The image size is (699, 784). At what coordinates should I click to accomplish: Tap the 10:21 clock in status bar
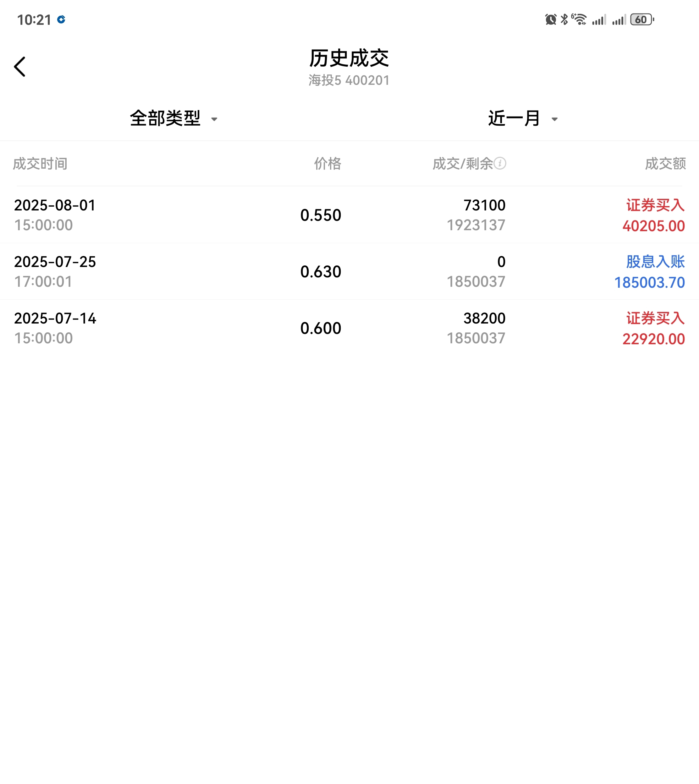pyautogui.click(x=34, y=19)
